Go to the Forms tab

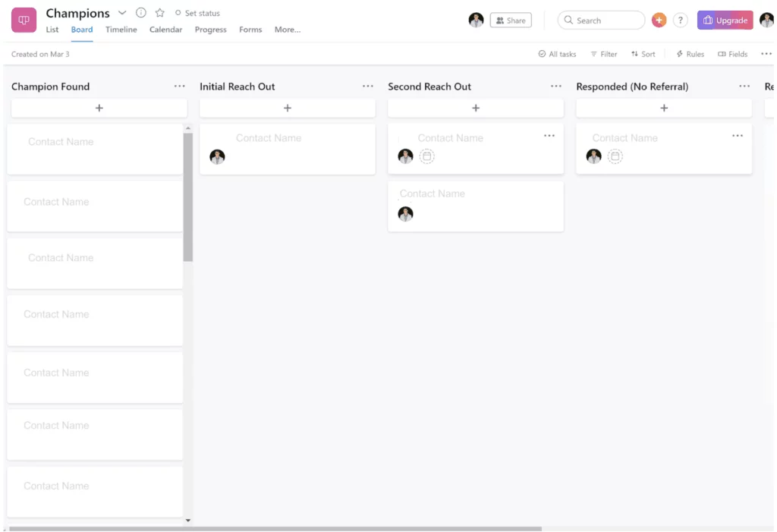tap(250, 30)
